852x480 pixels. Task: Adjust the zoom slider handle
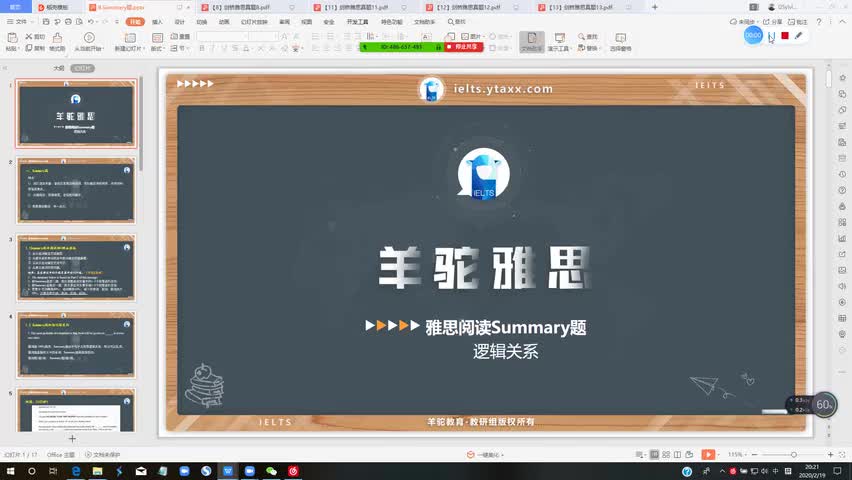[794, 454]
